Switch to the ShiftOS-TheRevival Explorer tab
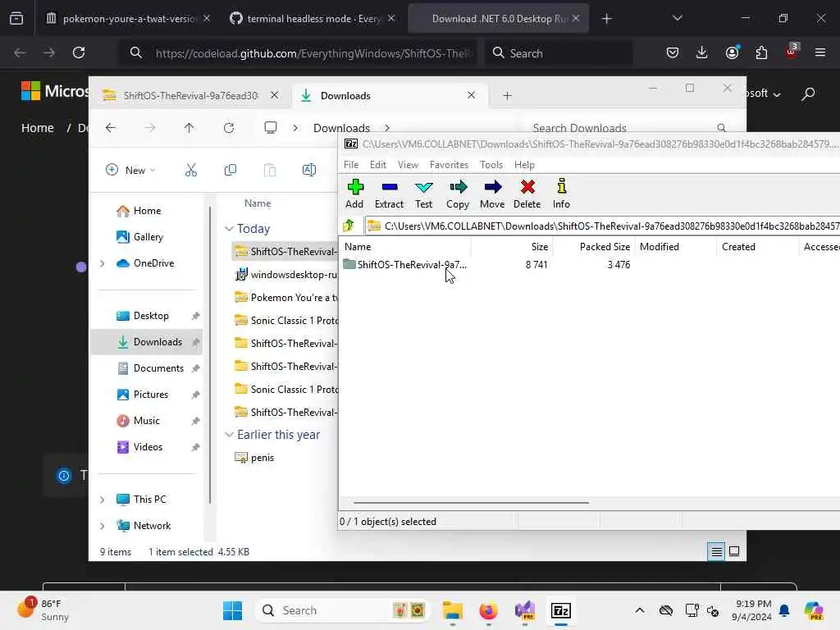Image resolution: width=840 pixels, height=630 pixels. pos(190,95)
